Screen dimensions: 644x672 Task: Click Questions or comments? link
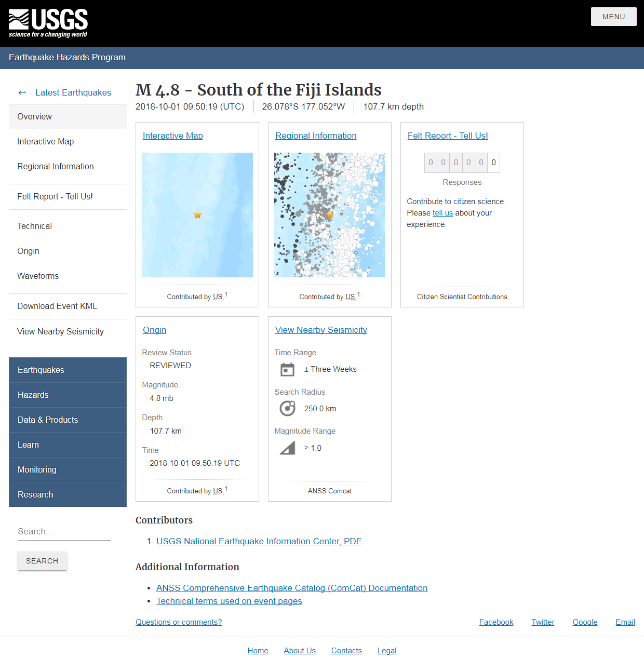[179, 622]
